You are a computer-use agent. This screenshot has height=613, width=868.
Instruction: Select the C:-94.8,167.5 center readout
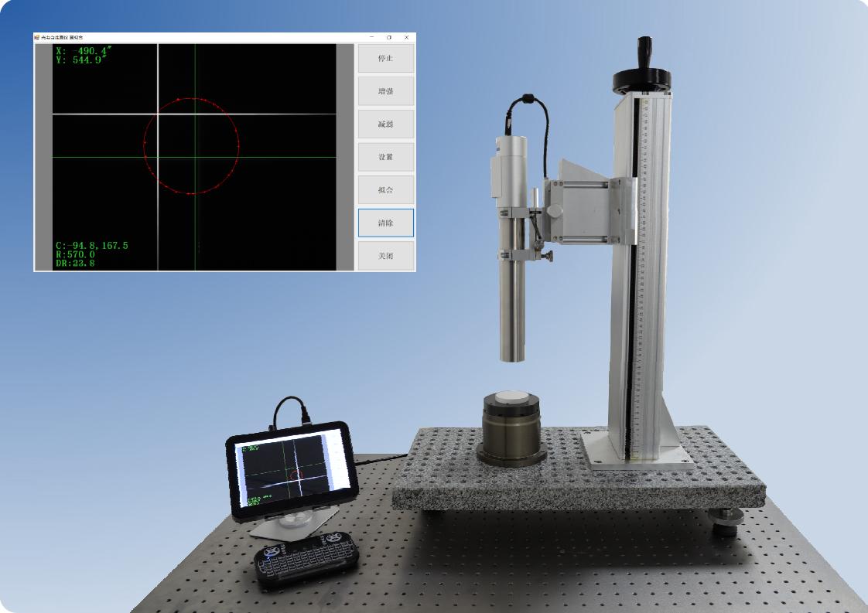point(91,246)
